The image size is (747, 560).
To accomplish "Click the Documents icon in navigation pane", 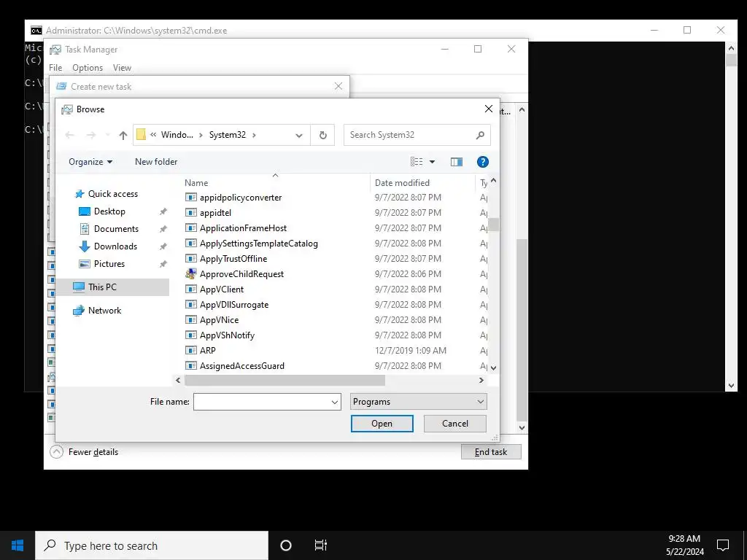I will pos(85,229).
